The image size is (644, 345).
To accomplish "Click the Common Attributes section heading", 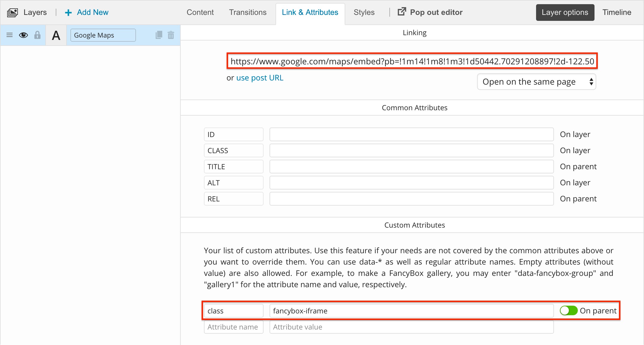I will [x=414, y=108].
